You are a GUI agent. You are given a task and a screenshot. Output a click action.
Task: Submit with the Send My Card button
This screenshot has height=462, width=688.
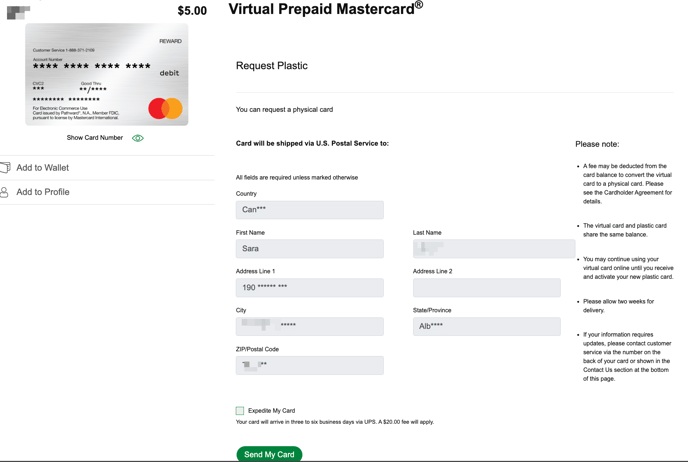point(269,455)
